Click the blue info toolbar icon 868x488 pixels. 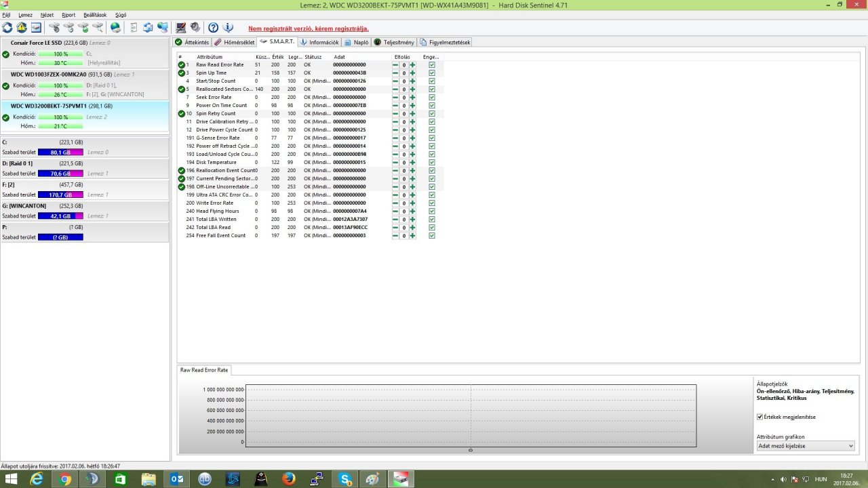click(228, 28)
